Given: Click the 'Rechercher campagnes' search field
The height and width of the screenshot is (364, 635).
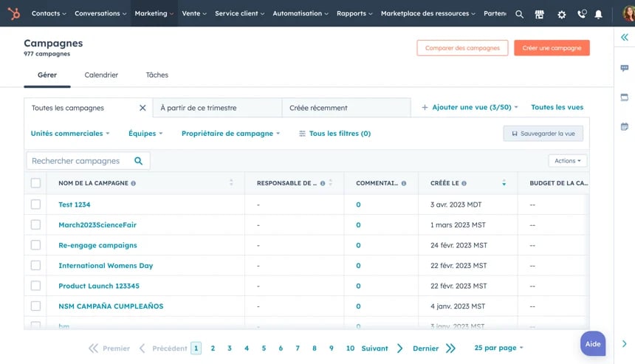Looking at the screenshot, I should click(x=78, y=161).
